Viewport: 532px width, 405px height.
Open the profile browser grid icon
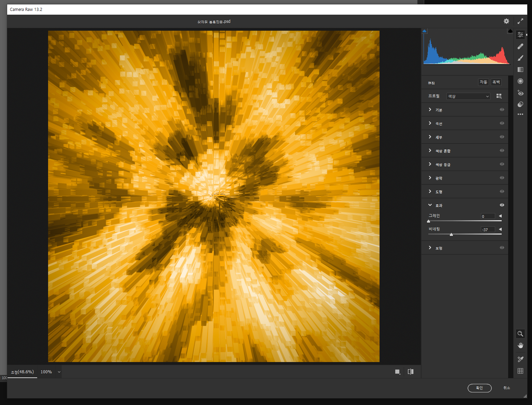coord(499,96)
